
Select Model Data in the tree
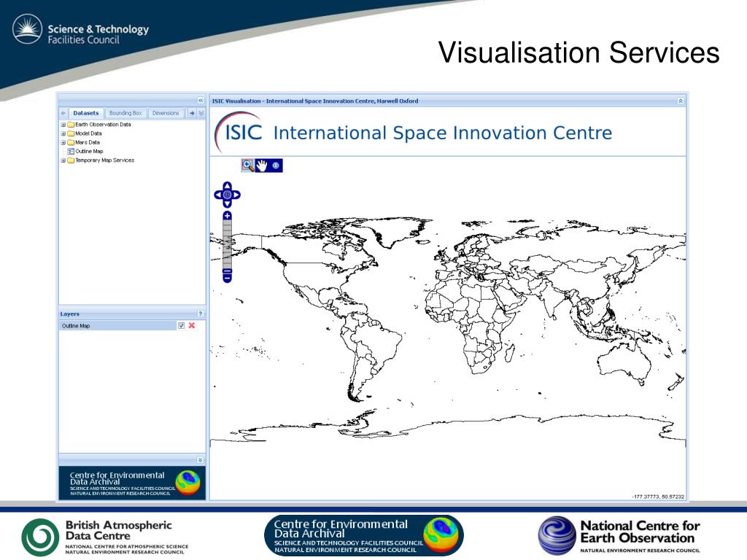(x=88, y=134)
